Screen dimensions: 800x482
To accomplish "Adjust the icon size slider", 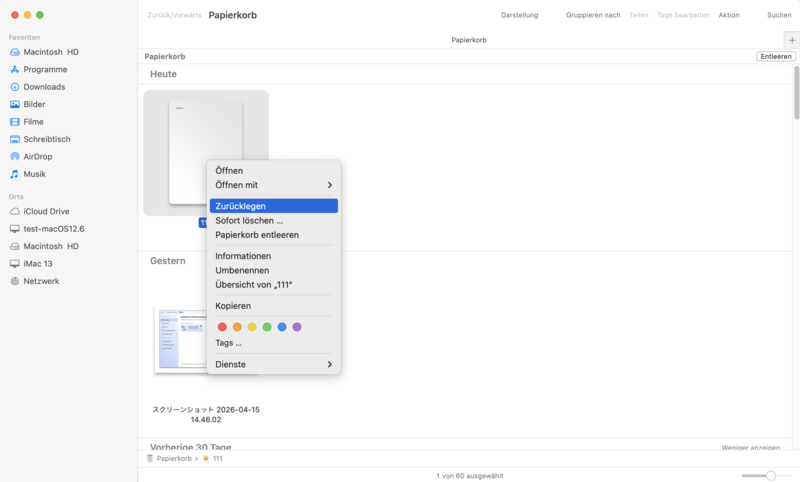I will pos(770,476).
